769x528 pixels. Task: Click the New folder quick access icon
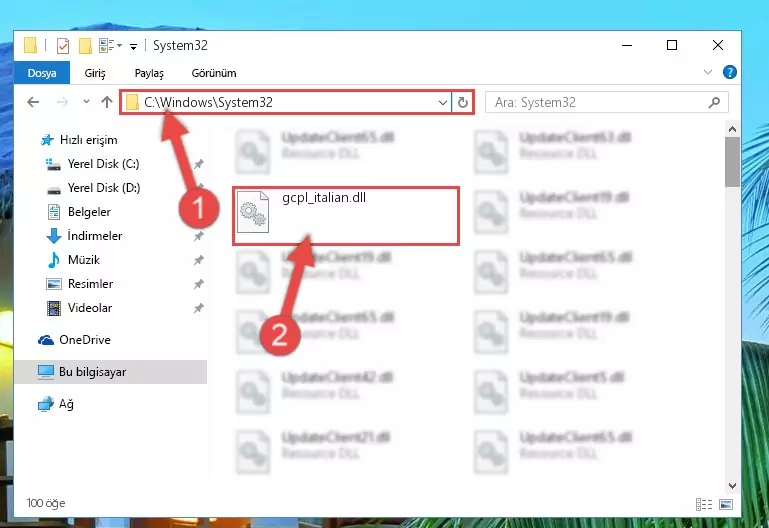tap(85, 46)
